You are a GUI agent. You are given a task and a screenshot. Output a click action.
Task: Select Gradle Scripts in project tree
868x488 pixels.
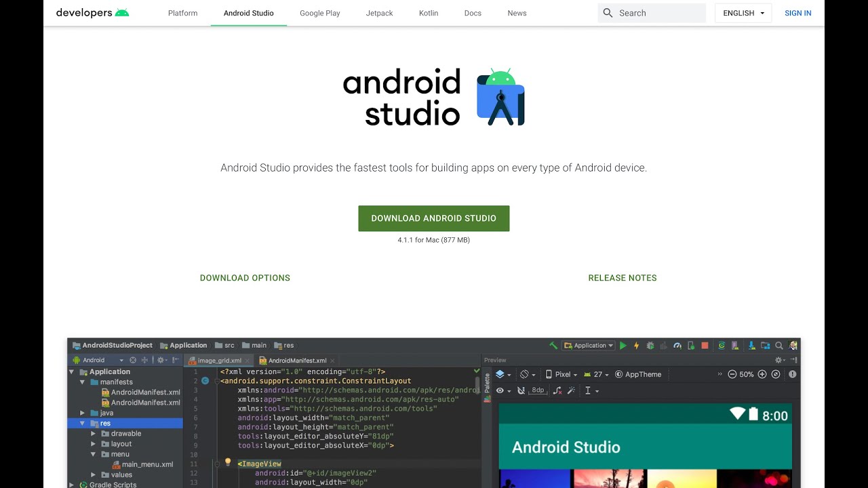point(107,485)
